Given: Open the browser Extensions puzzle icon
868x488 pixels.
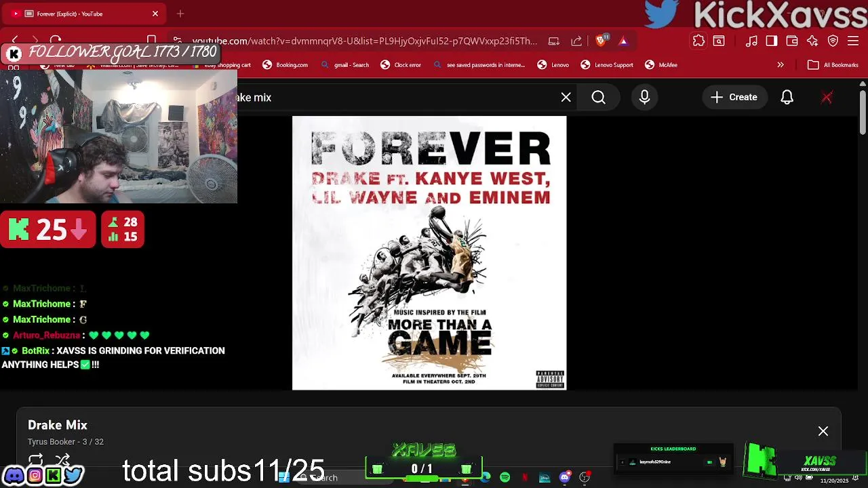Looking at the screenshot, I should tap(698, 41).
